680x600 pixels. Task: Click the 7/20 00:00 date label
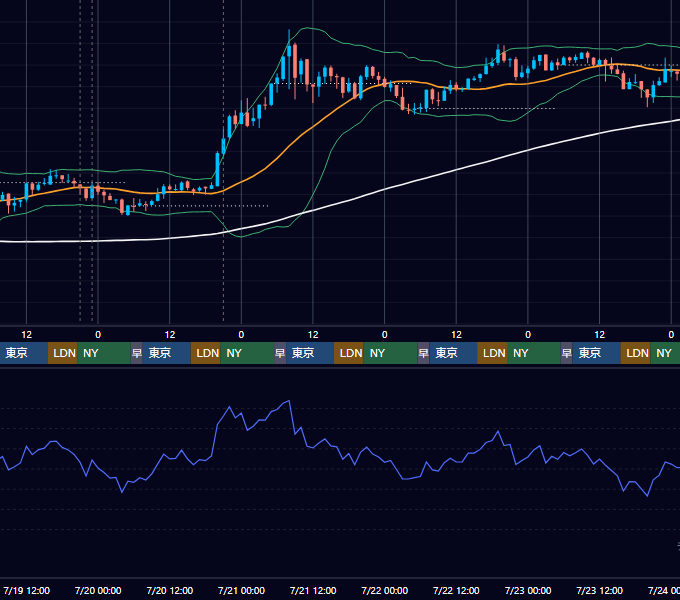pos(98,590)
